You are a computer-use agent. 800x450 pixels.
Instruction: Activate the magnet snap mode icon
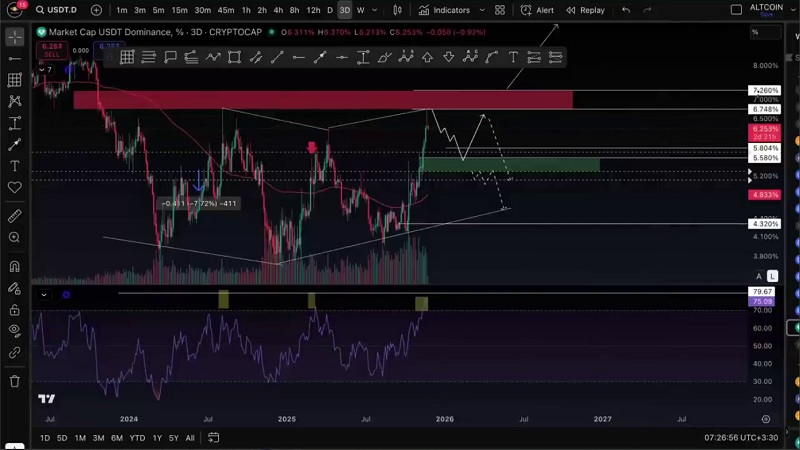tap(14, 267)
